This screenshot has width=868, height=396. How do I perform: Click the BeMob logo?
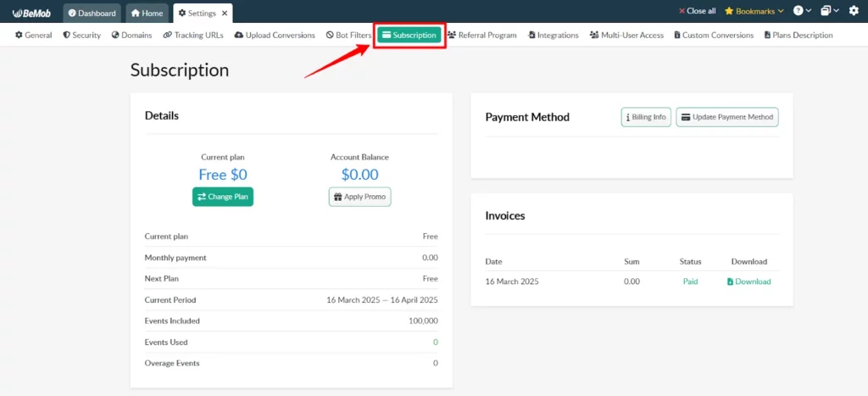pos(31,12)
